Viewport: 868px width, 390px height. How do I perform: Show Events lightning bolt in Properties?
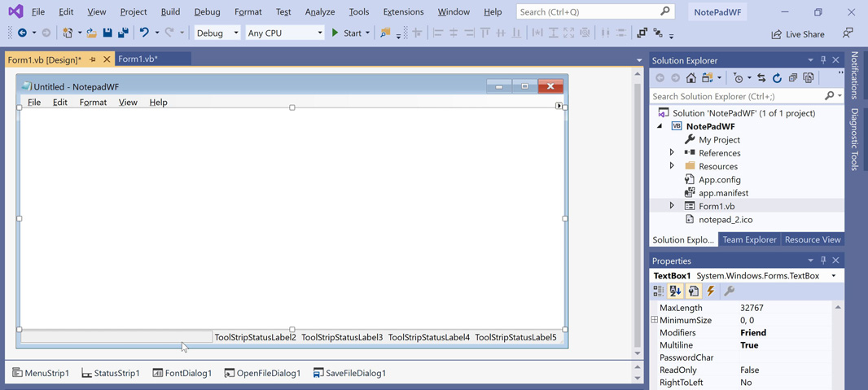pyautogui.click(x=711, y=291)
